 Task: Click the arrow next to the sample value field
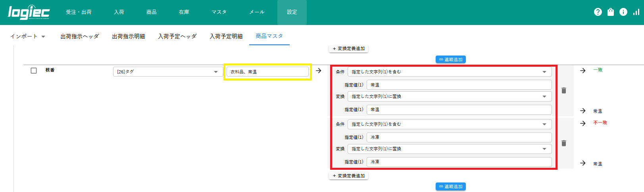point(318,71)
